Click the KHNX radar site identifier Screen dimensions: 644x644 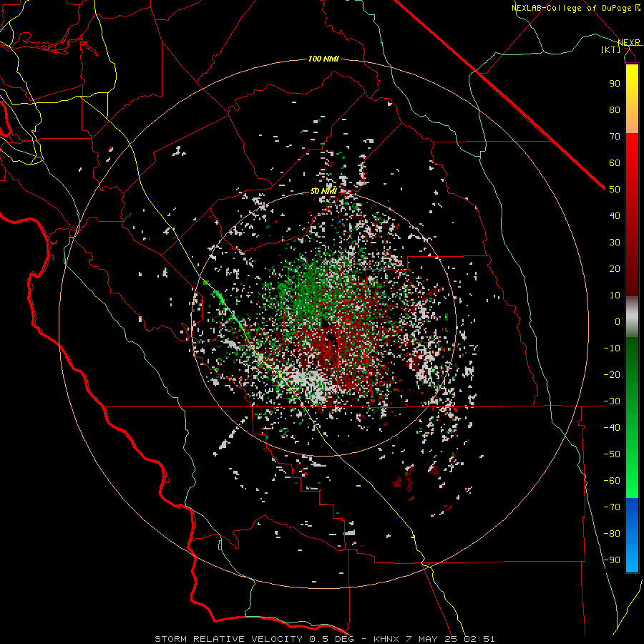click(x=386, y=639)
